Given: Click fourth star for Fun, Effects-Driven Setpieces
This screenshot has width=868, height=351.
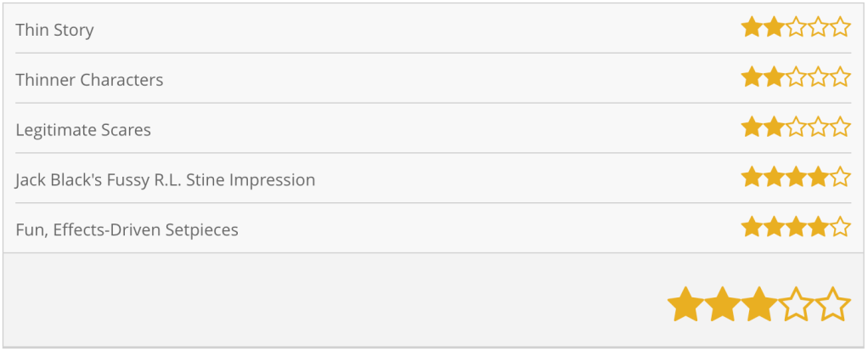Looking at the screenshot, I should (818, 228).
